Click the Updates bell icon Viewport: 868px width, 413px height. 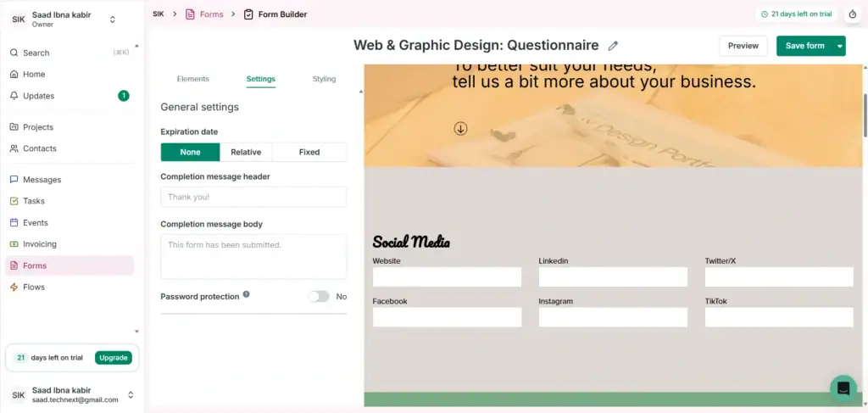[14, 96]
